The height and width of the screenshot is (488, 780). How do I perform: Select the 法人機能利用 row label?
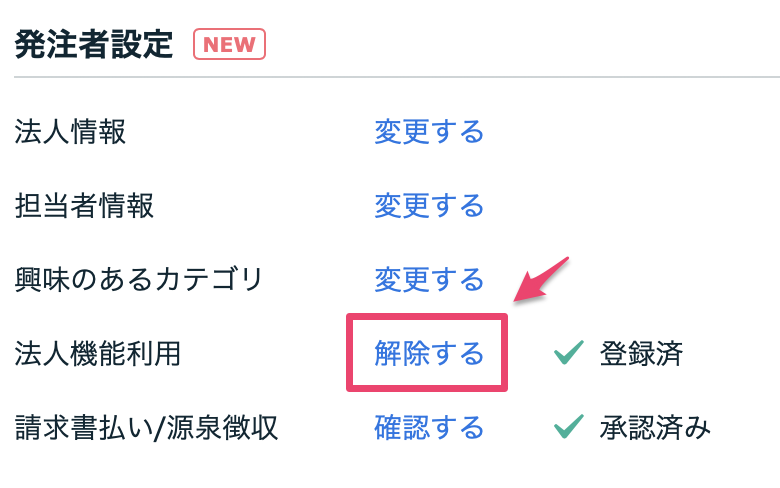(98, 353)
